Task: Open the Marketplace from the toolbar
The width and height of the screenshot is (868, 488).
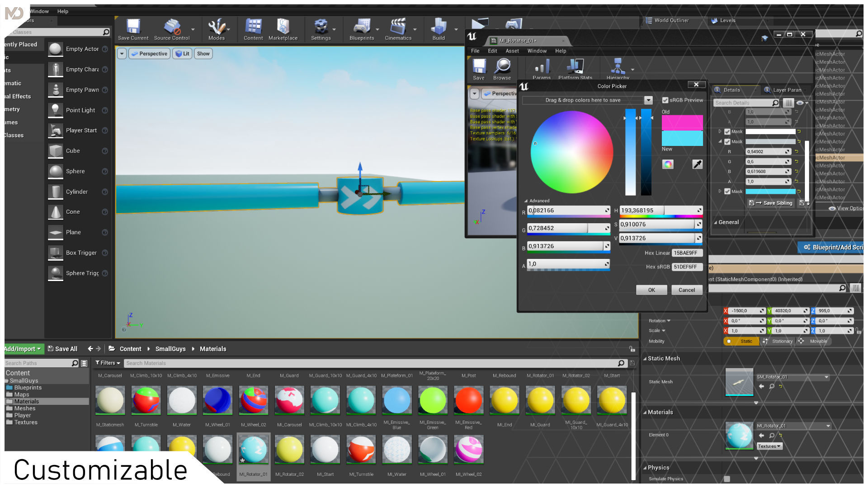Action: coord(283,28)
